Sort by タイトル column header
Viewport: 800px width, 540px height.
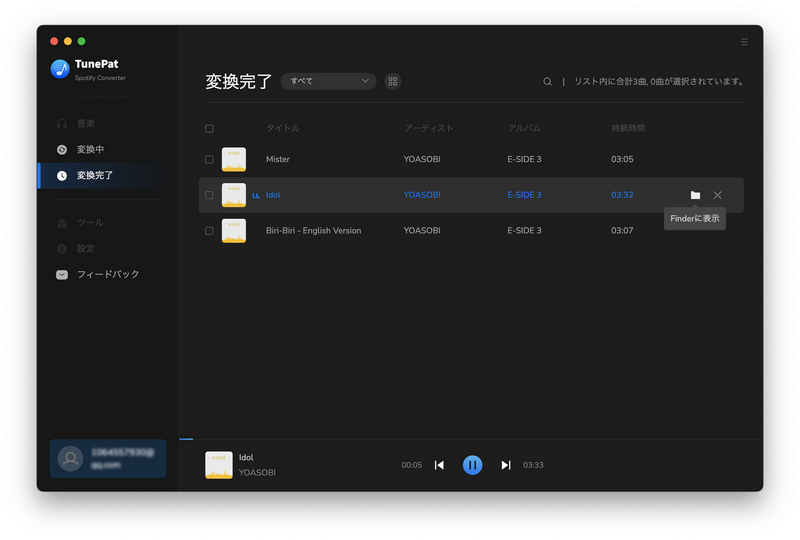(x=283, y=128)
